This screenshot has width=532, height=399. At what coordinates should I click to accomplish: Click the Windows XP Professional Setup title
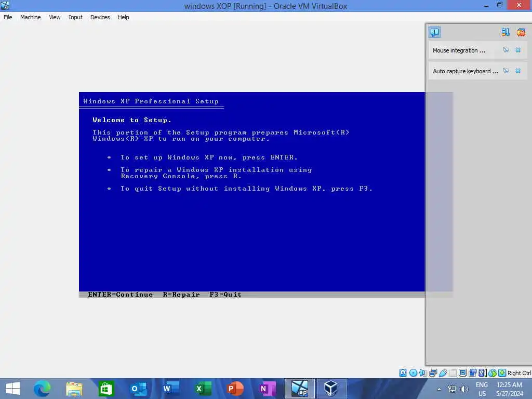(x=151, y=101)
